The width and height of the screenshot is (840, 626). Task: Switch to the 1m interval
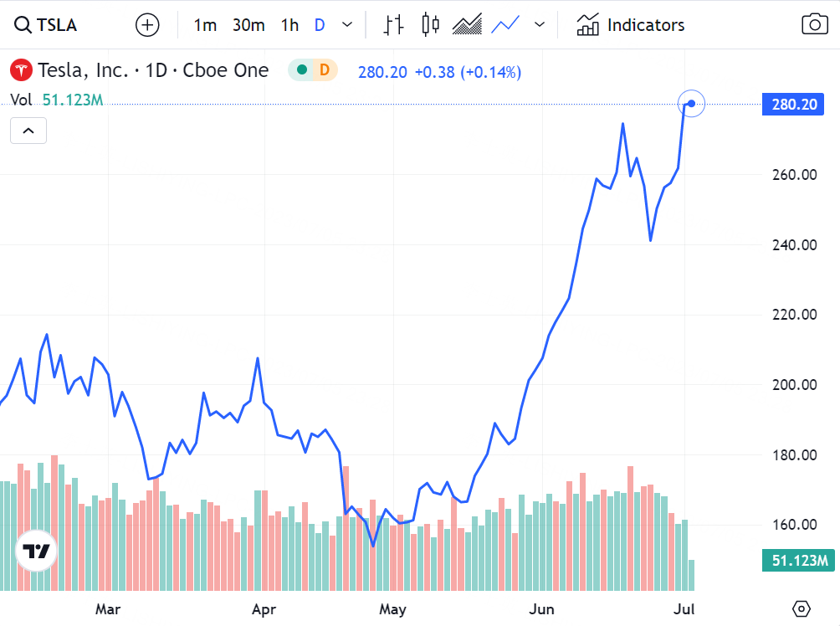(205, 25)
